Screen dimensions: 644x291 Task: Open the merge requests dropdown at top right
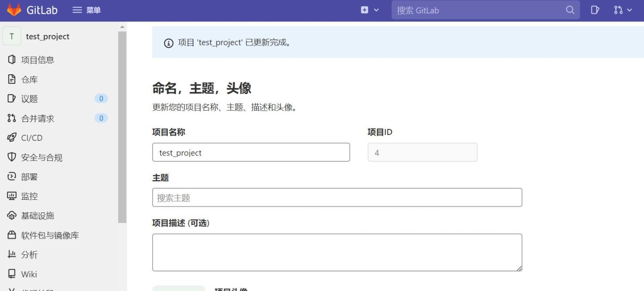(621, 10)
